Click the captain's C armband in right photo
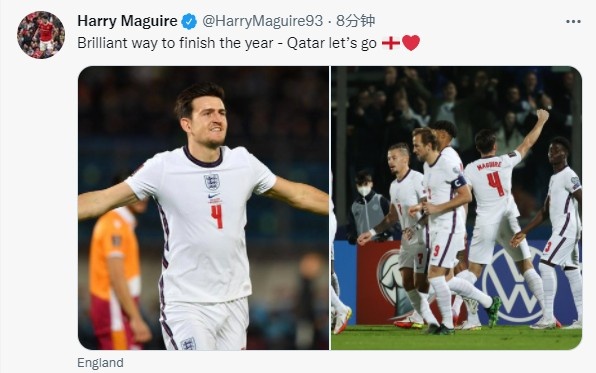Image resolution: width=596 pixels, height=373 pixels. 458,182
